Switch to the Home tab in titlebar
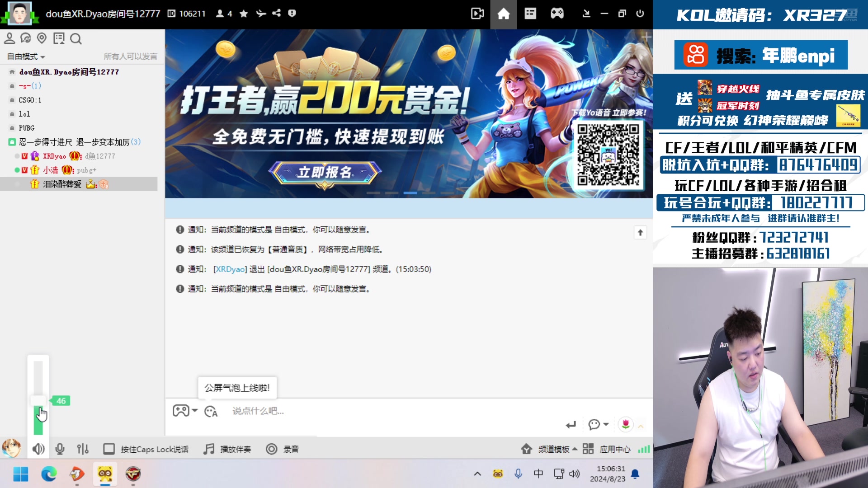The width and height of the screenshot is (868, 488). pos(504,14)
